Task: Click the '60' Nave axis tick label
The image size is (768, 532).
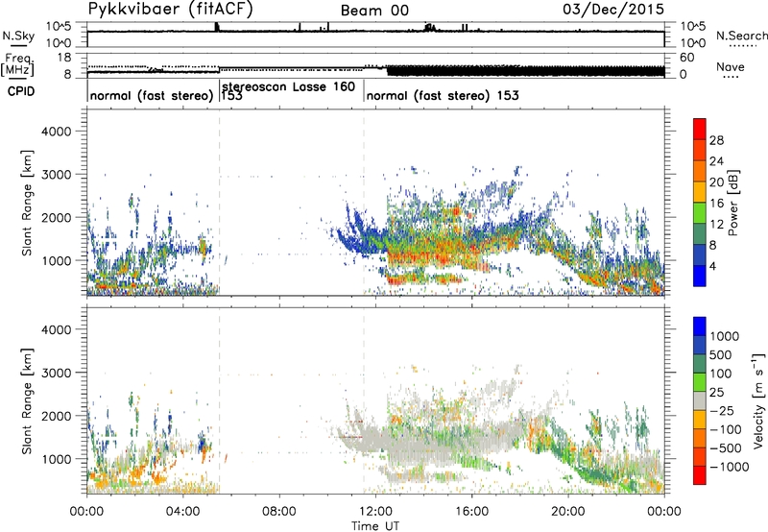Action: 686,58
